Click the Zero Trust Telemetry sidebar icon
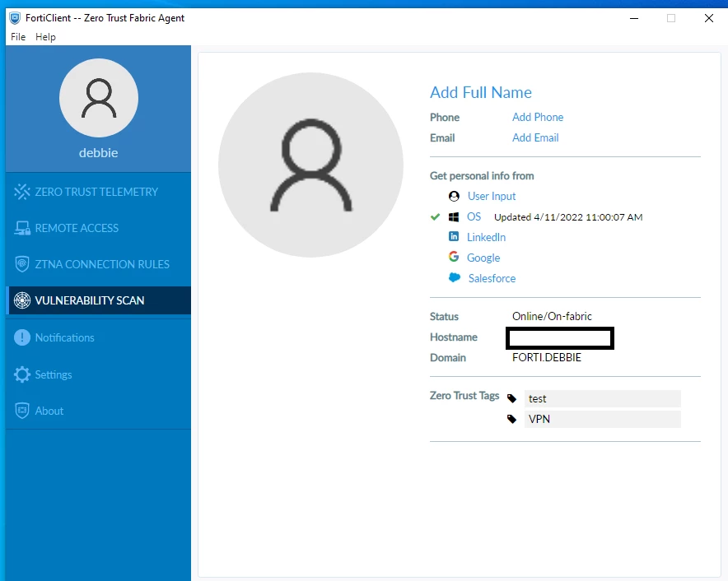This screenshot has width=728, height=581. coord(21,192)
